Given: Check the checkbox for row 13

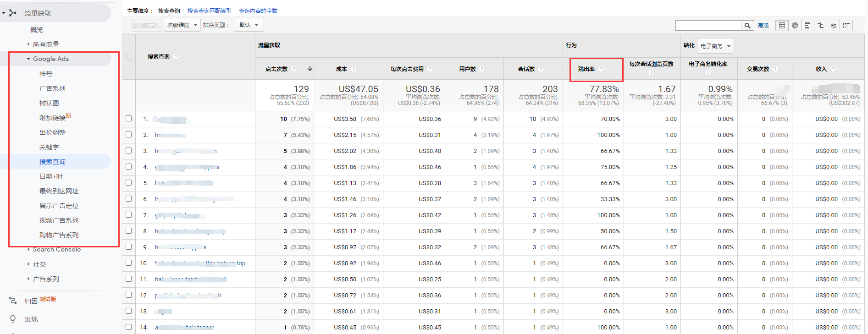Looking at the screenshot, I should (129, 311).
